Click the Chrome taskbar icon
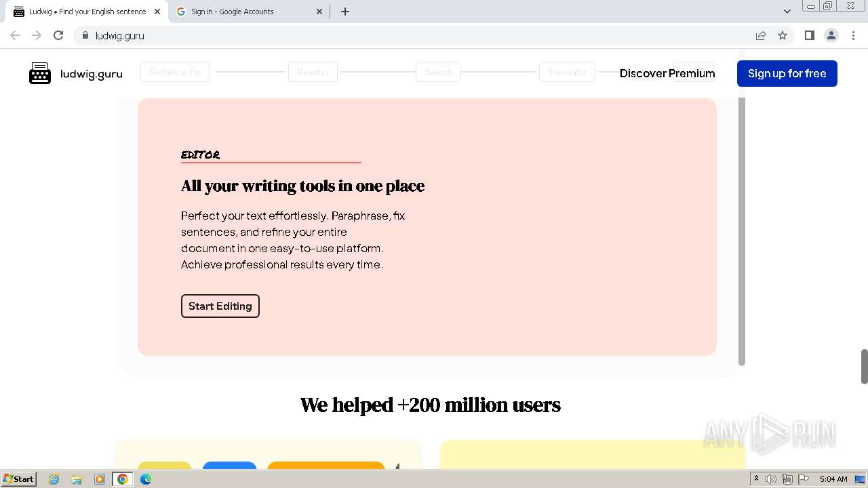 [123, 479]
